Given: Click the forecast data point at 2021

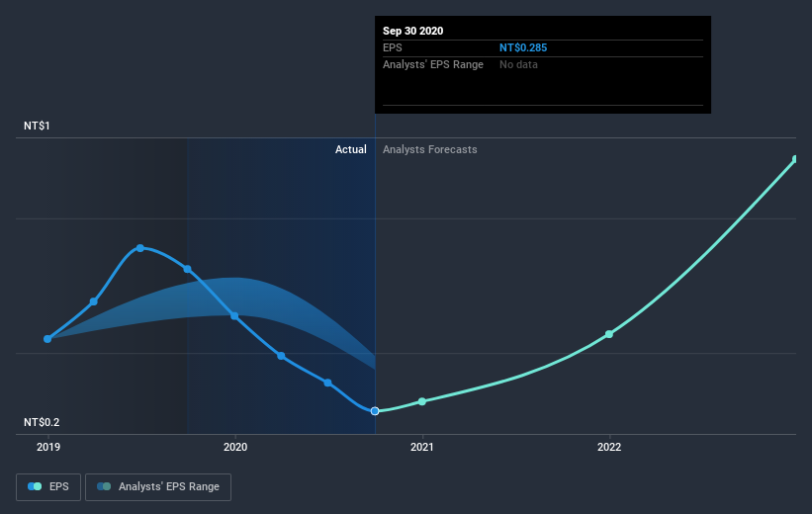Looking at the screenshot, I should click(x=422, y=401).
